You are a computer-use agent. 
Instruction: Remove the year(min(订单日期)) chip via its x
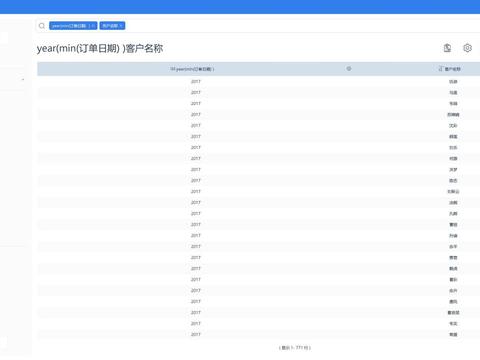(93, 26)
